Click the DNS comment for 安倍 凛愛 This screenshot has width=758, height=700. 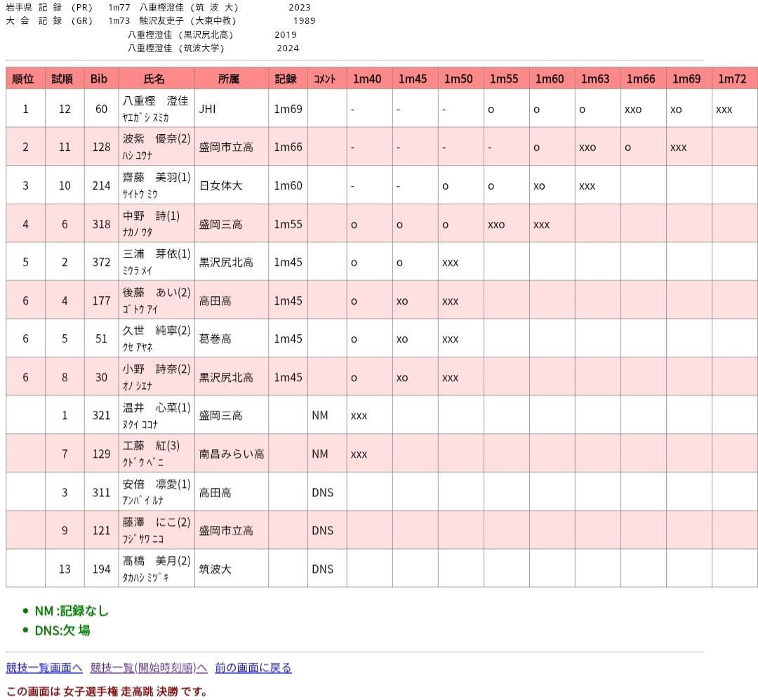coord(322,492)
